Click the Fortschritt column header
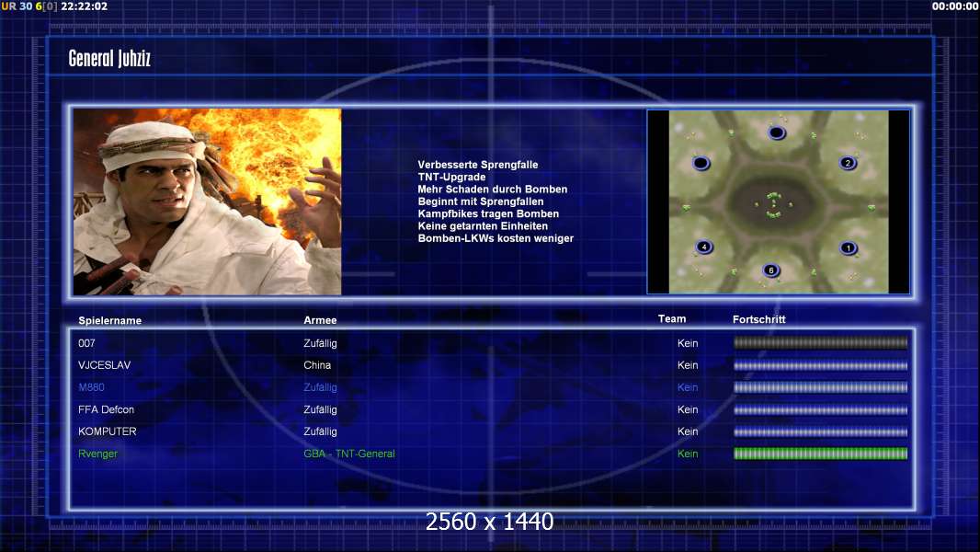The width and height of the screenshot is (980, 552). pos(758,319)
